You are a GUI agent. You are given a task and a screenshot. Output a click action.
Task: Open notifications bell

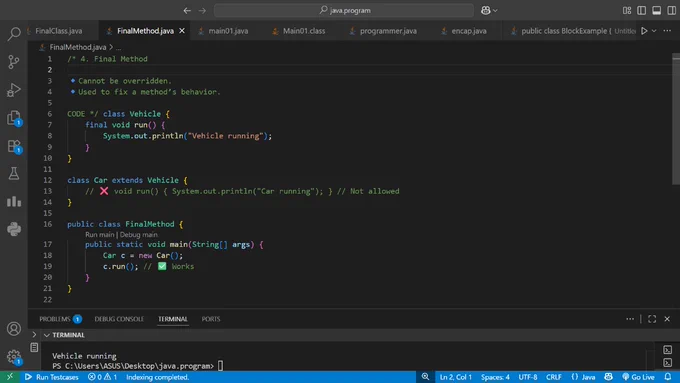pyautogui.click(x=668, y=377)
